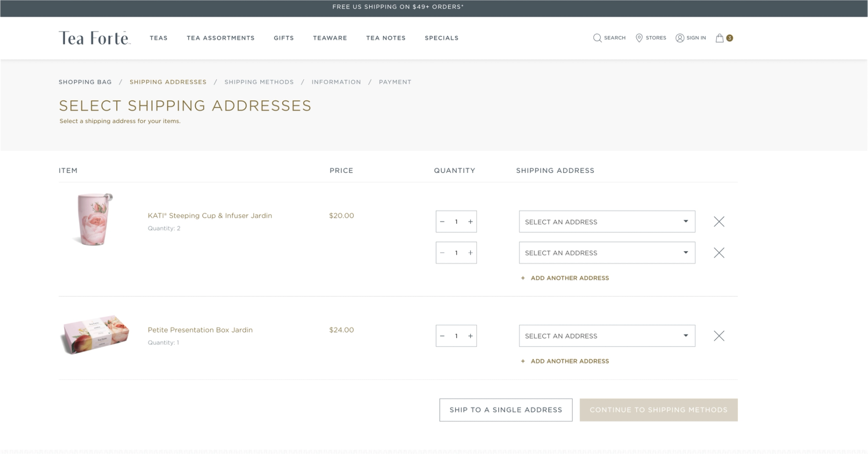Click the free US shipping banner text
This screenshot has height=454, width=868.
point(398,7)
